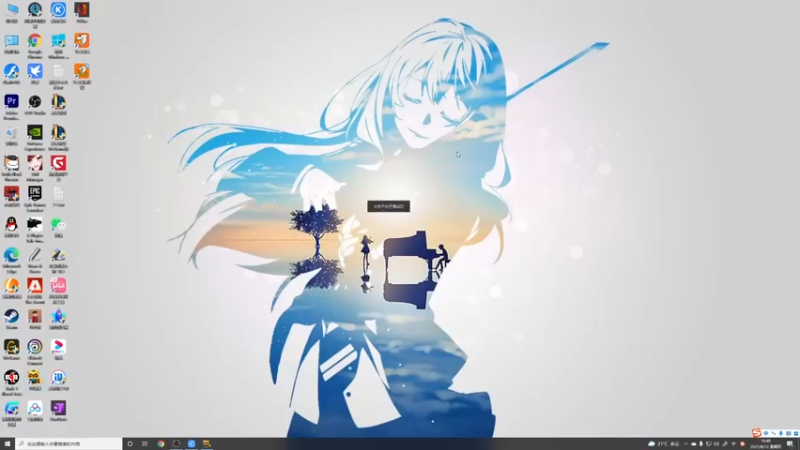Click the dark tooltip box in center
The image size is (800, 450).
(x=389, y=206)
